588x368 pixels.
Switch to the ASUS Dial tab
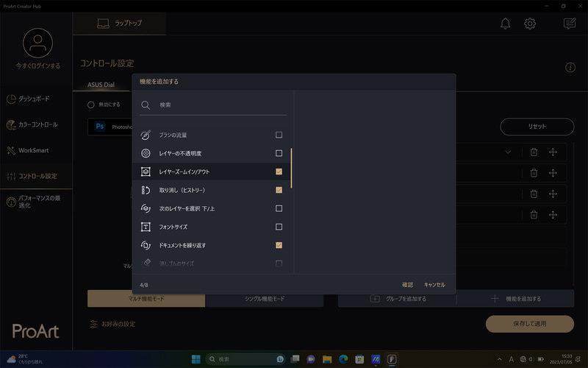click(101, 85)
